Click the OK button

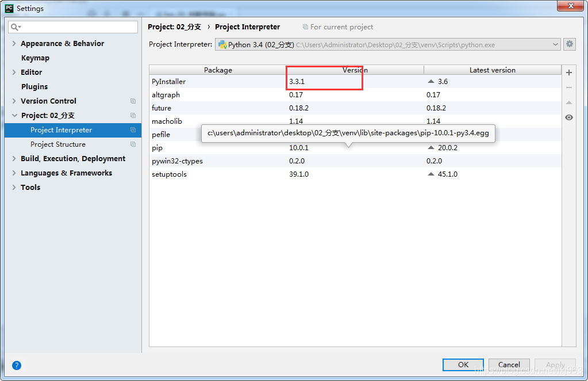[463, 364]
